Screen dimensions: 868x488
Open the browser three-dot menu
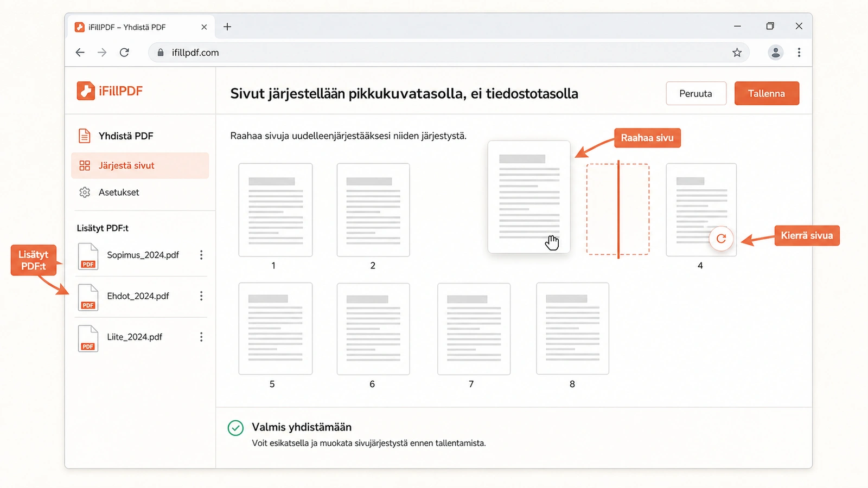click(x=799, y=53)
